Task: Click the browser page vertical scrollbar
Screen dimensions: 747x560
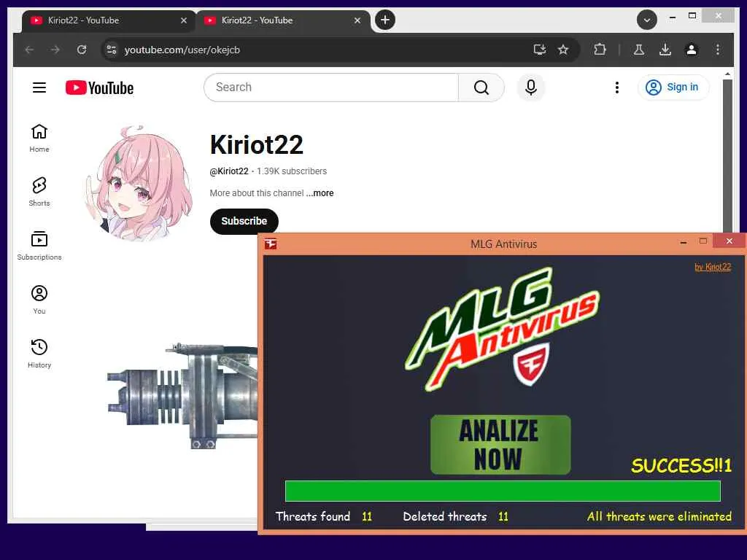Action: tap(727, 155)
